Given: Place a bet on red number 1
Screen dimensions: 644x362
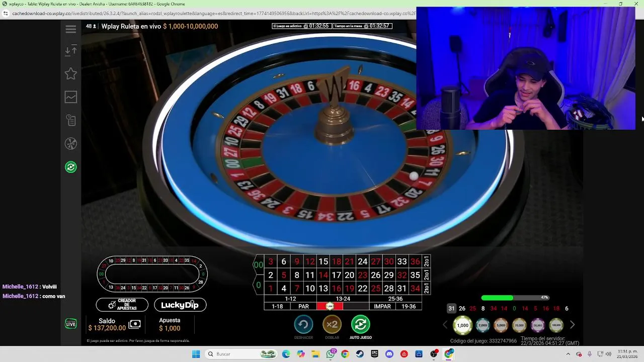Looking at the screenshot, I should point(271,289).
